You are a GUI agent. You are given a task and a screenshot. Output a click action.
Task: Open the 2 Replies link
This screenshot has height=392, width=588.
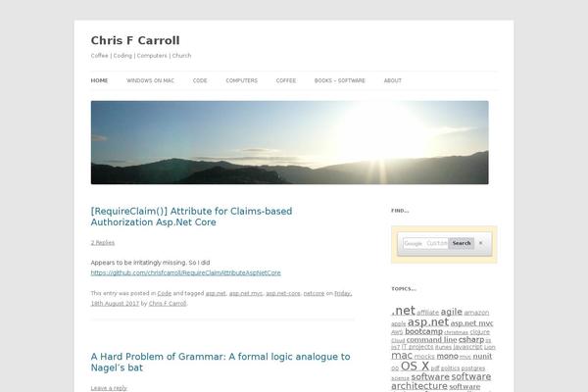[102, 242]
